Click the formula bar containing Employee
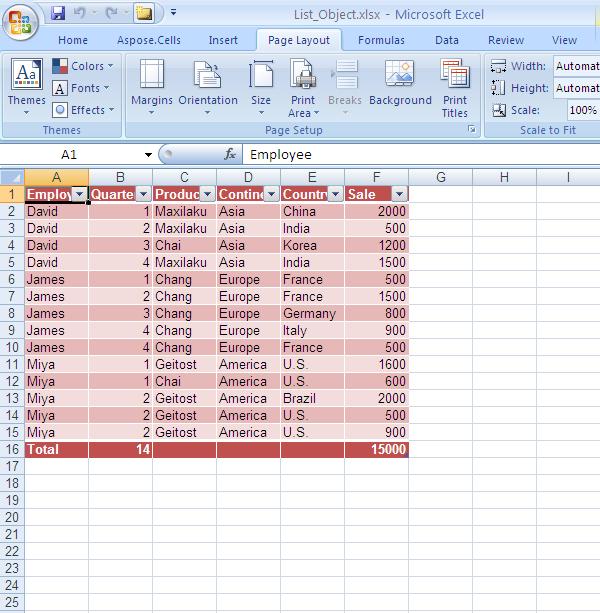Screen dimensions: 600x613 click(x=421, y=155)
